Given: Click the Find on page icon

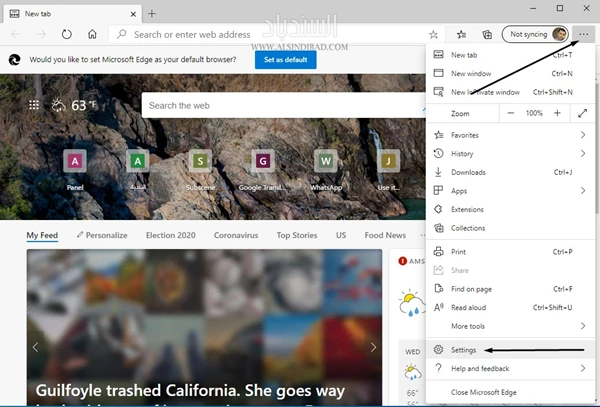Looking at the screenshot, I should 439,289.
